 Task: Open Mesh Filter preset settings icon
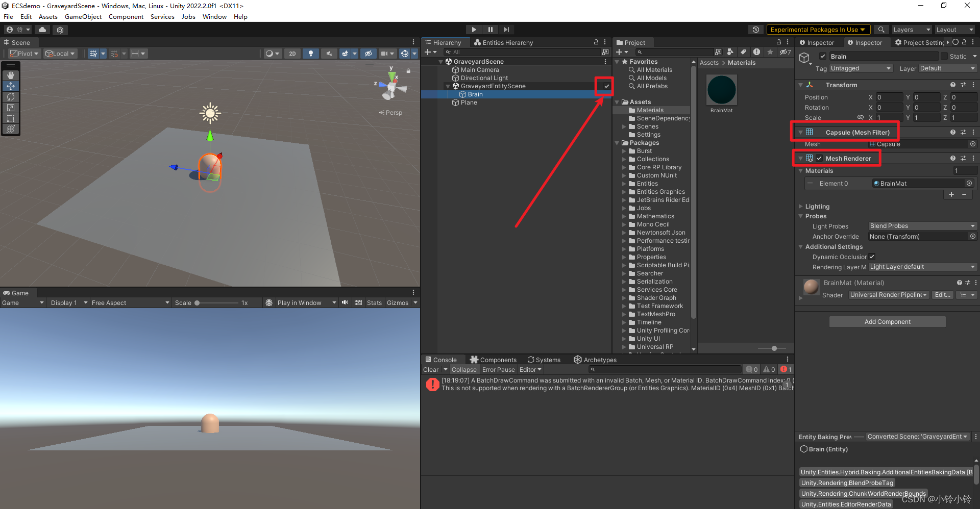click(963, 133)
